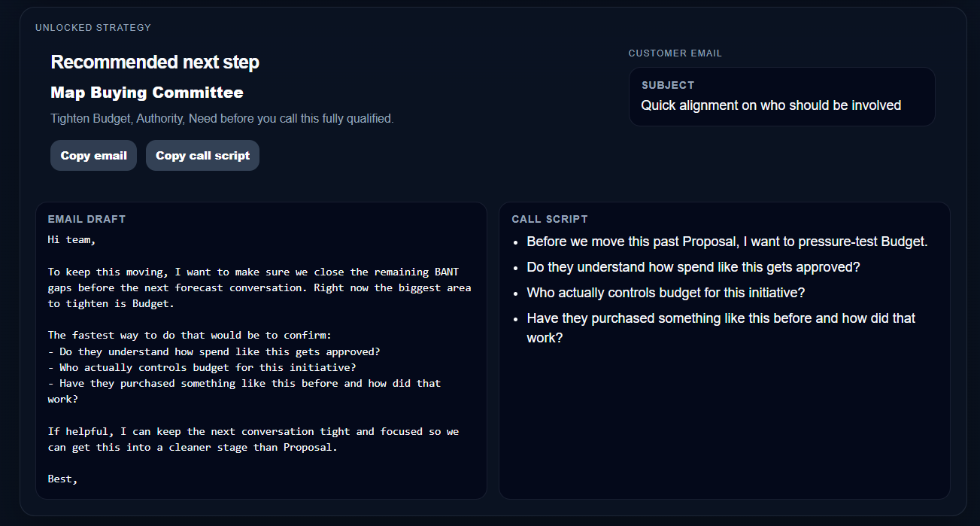Select the Map Buying Committee heading

pos(146,93)
